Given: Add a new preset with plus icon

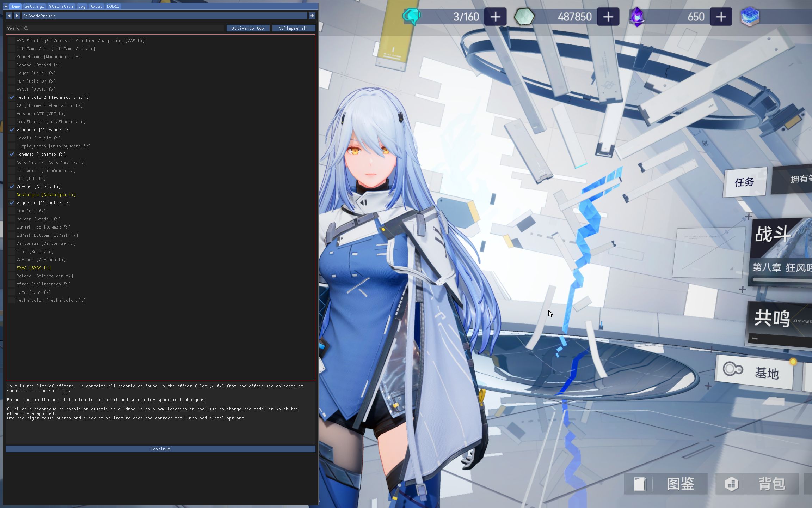Looking at the screenshot, I should (x=312, y=16).
